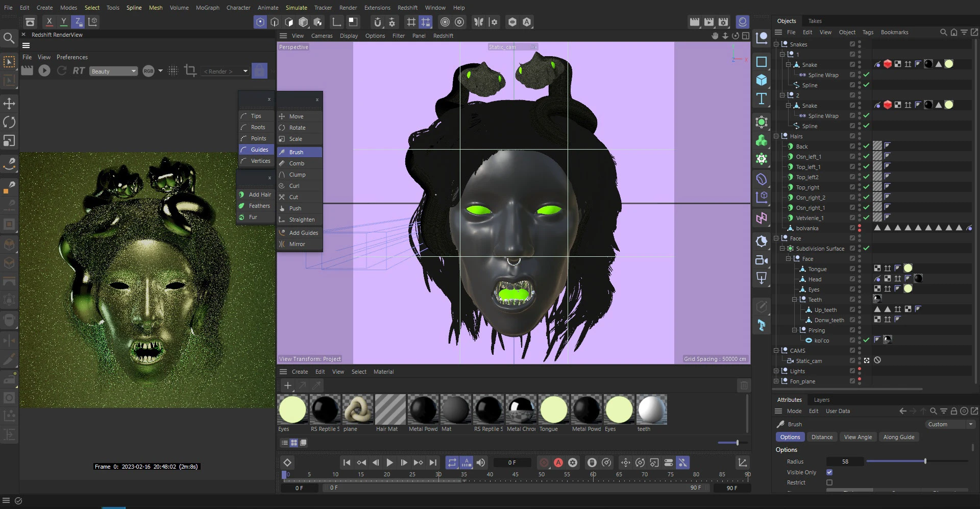
Task: Activate the Mirror hair tool
Action: tap(297, 244)
